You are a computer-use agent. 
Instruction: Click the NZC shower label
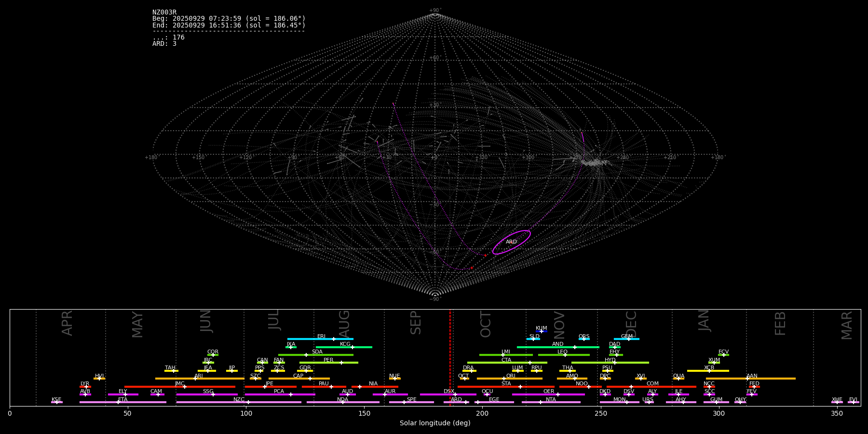[x=239, y=400]
